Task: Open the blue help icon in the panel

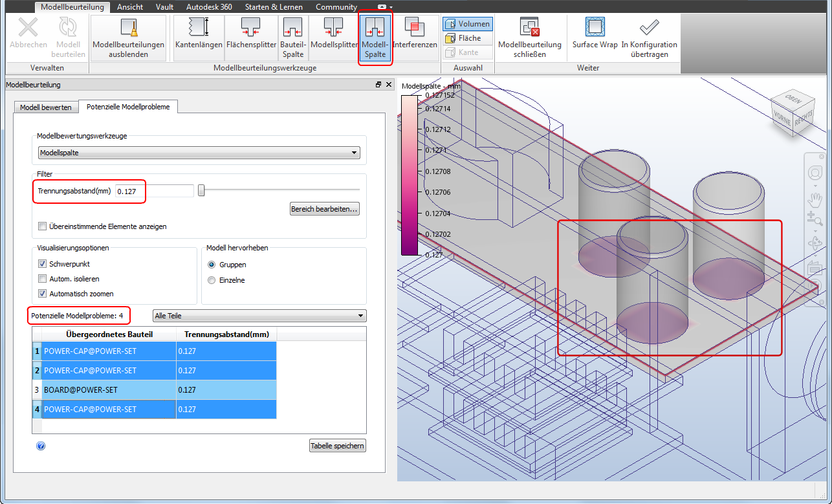Action: (41, 446)
